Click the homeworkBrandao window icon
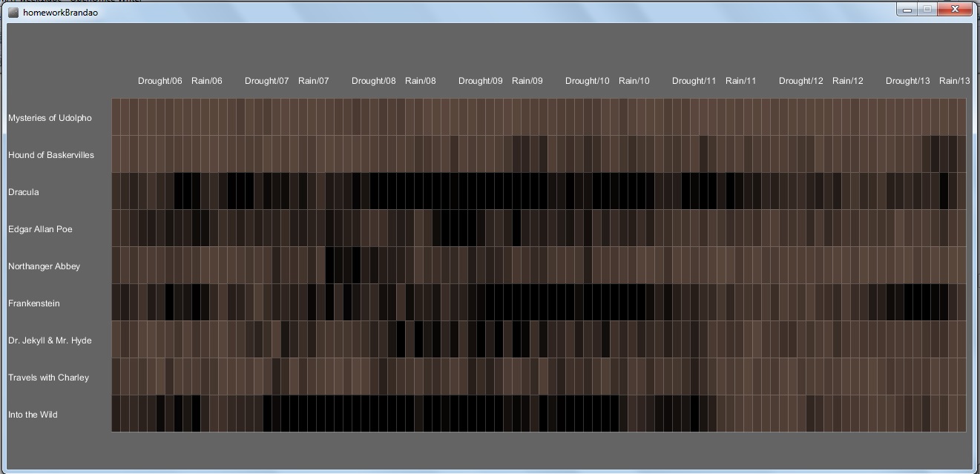Image resolution: width=980 pixels, height=474 pixels. pyautogui.click(x=13, y=12)
